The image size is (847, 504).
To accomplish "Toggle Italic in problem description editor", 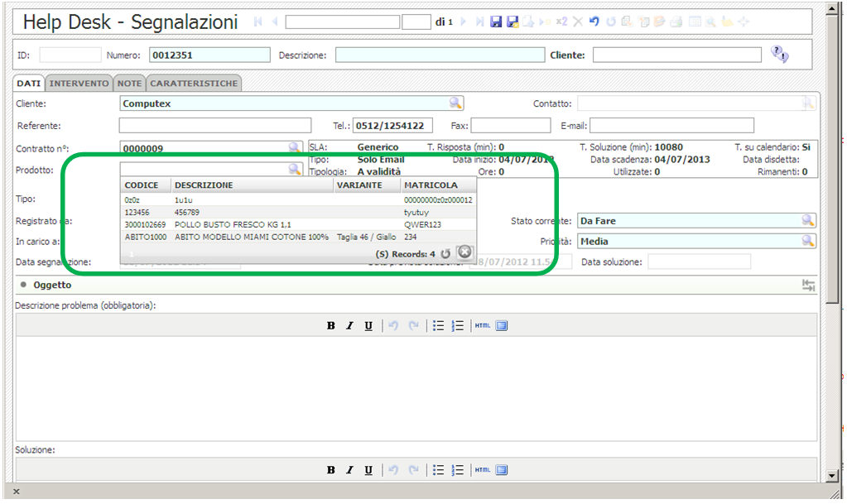I will coord(349,326).
